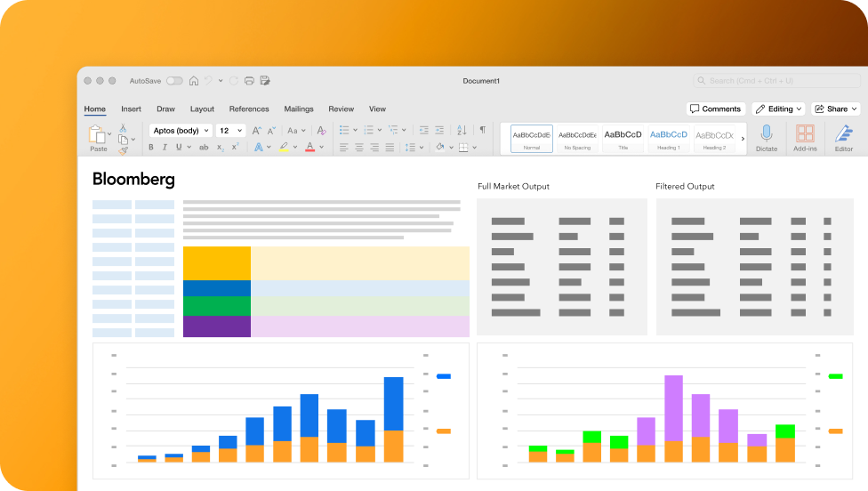
Task: Toggle Italic formatting
Action: coord(166,147)
